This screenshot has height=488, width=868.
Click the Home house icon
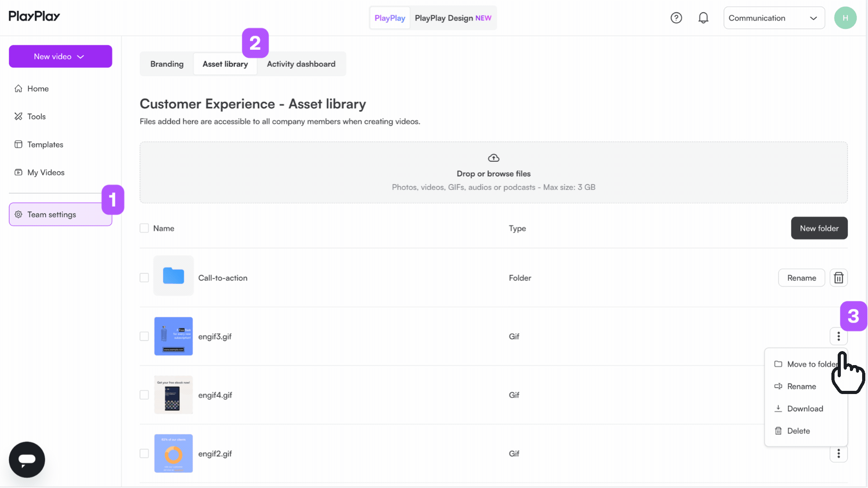[x=19, y=89]
